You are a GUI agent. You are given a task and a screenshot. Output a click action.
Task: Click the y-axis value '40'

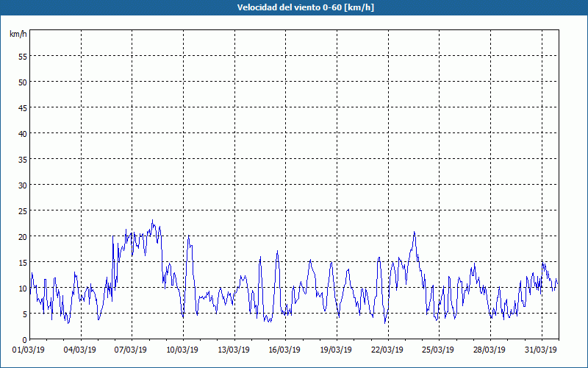(23, 134)
